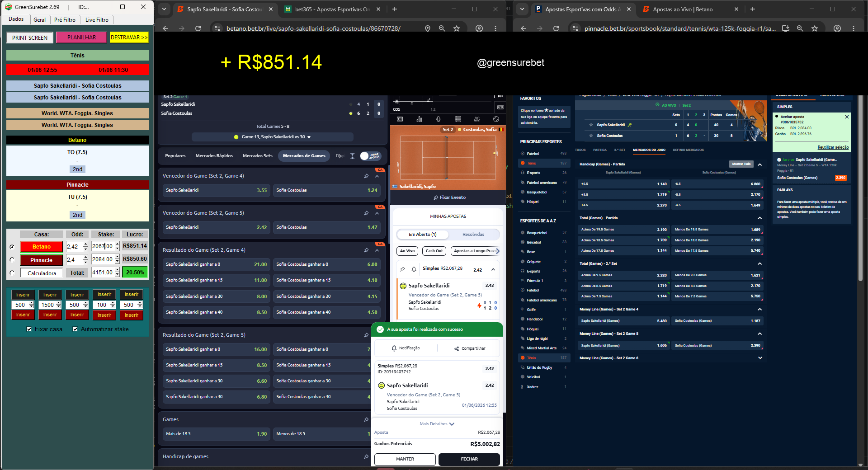Close the Pinnacle bet acceptance notification

(x=847, y=117)
